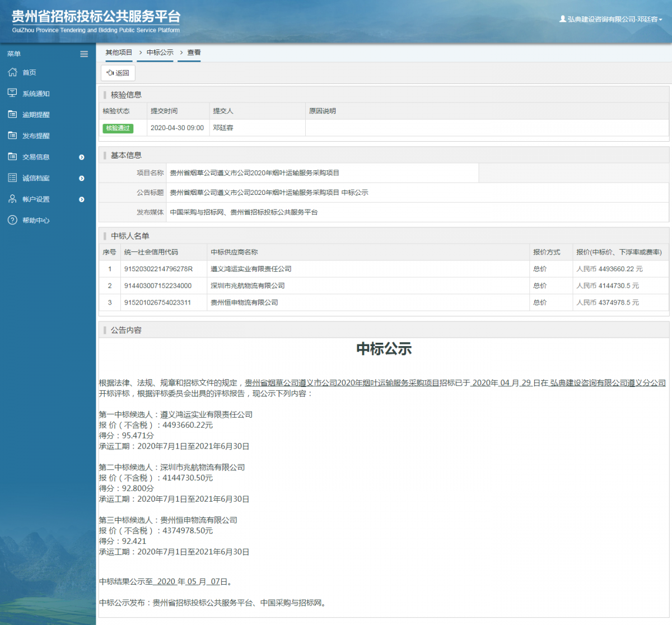Open 系统通知 menu item
This screenshot has width=672, height=625.
[36, 94]
